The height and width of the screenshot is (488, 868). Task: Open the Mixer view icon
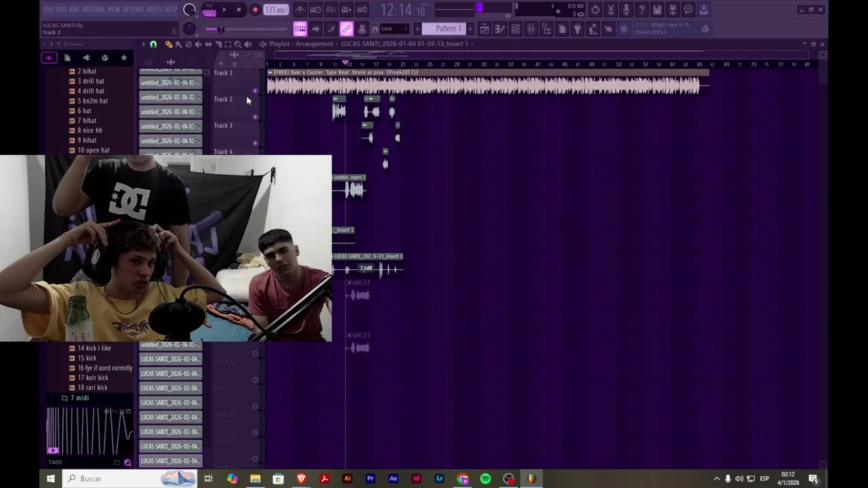point(531,28)
